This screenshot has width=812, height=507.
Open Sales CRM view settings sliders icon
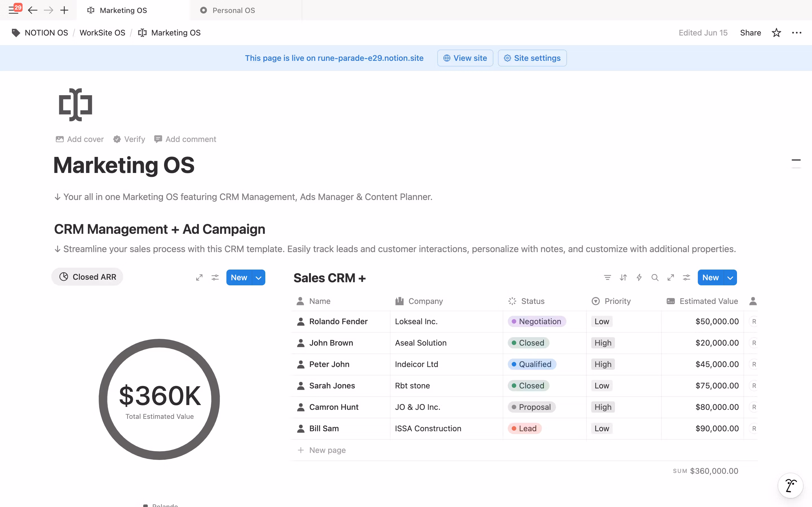(x=686, y=277)
